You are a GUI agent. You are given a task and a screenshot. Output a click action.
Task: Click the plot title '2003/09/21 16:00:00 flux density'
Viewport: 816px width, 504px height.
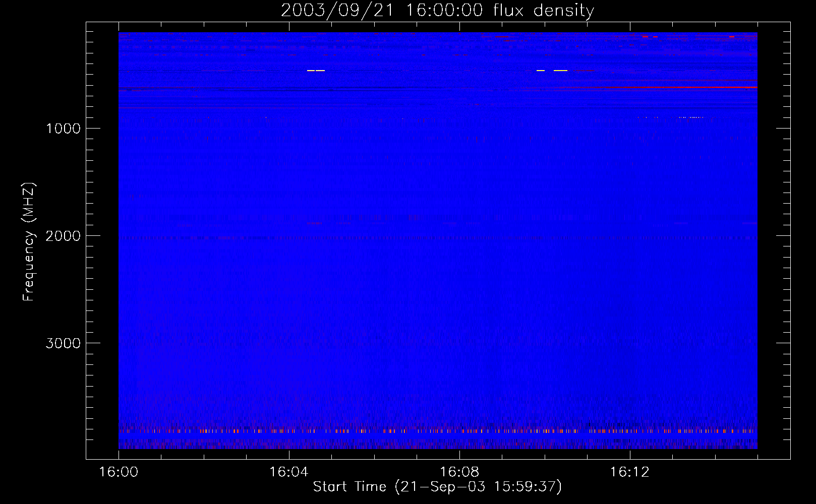[437, 11]
